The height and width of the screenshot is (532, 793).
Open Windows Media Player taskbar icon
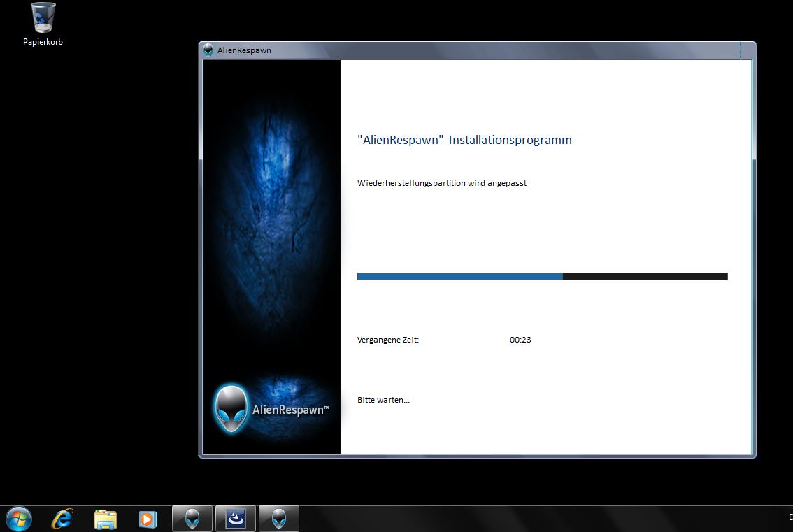point(148,519)
